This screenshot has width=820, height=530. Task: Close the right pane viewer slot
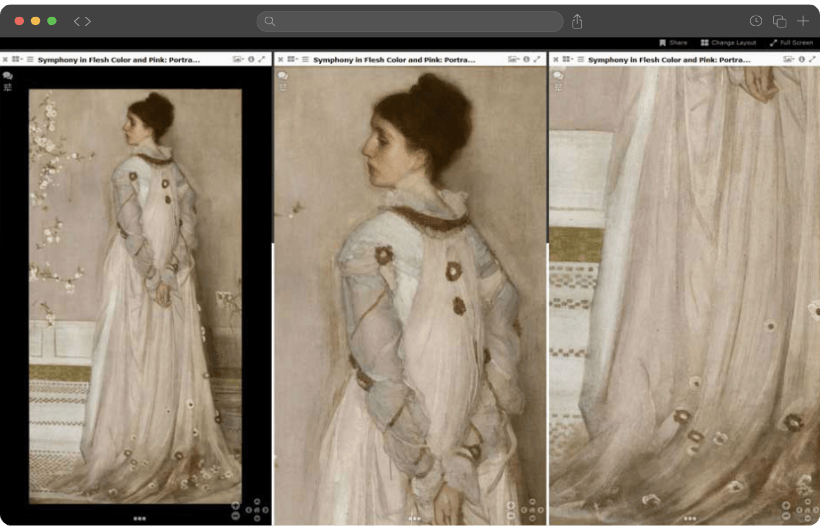pyautogui.click(x=556, y=60)
